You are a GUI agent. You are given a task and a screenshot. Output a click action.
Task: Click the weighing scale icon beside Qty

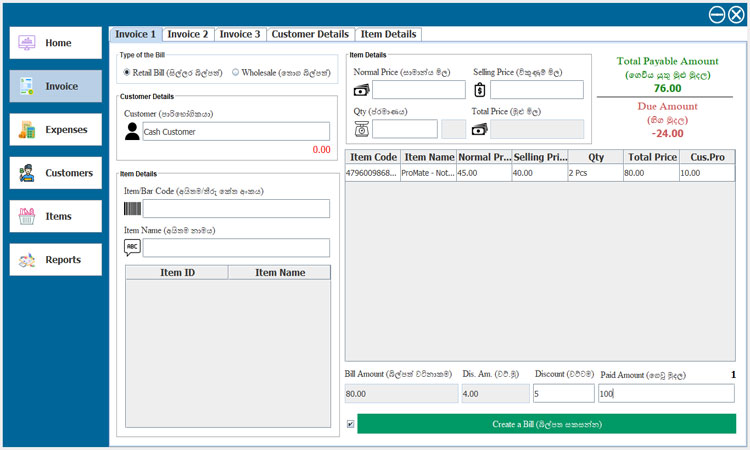[362, 129]
